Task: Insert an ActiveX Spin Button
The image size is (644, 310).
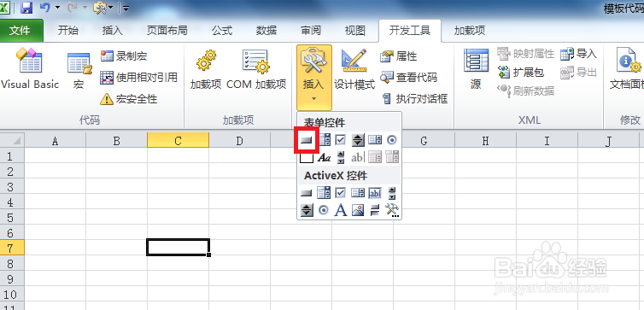Action: (x=307, y=211)
